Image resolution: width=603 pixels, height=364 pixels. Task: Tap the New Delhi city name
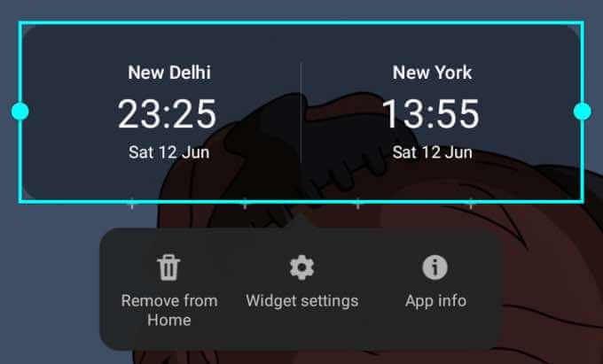pos(169,73)
